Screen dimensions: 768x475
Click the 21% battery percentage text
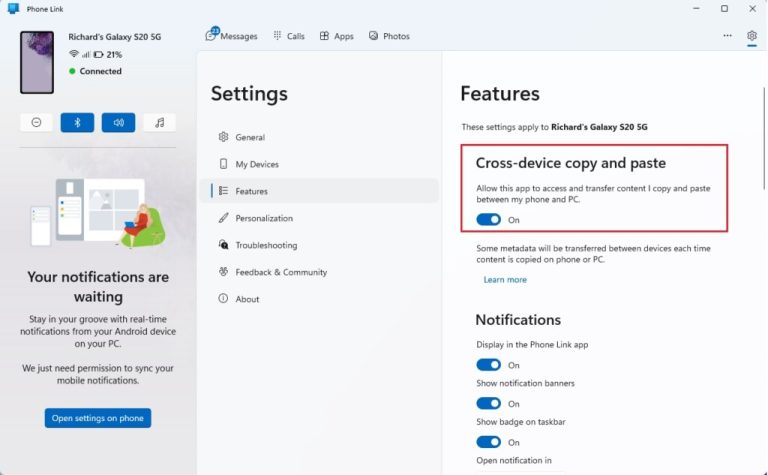click(x=114, y=54)
